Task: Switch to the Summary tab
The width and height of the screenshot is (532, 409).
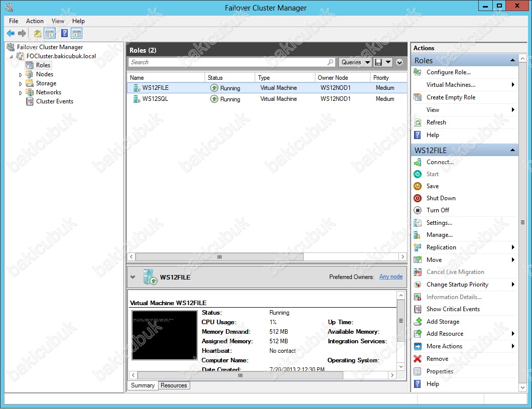Action: click(143, 385)
